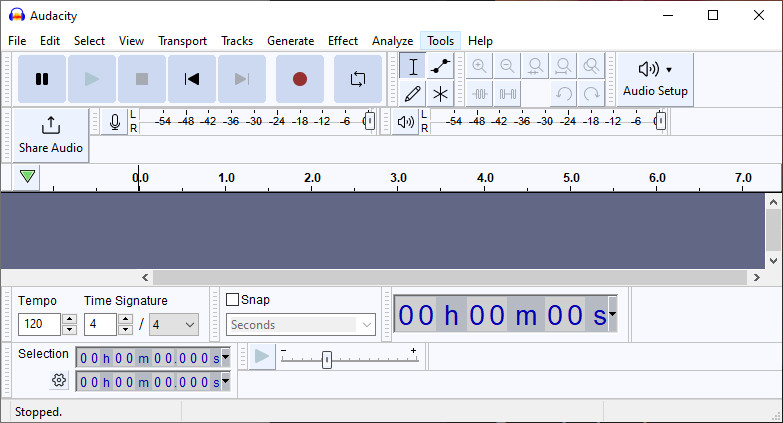This screenshot has width=783, height=423.
Task: Click the selection settings gear icon
Action: (59, 381)
